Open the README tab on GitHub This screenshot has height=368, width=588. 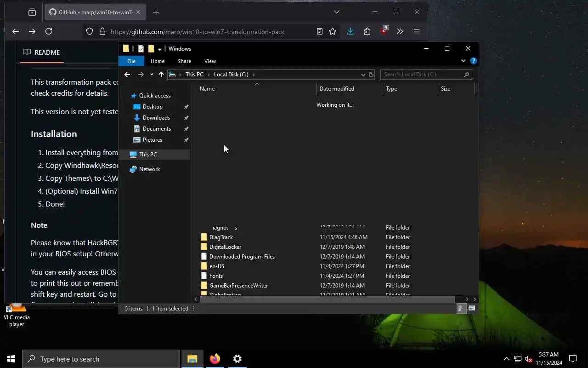coord(42,52)
